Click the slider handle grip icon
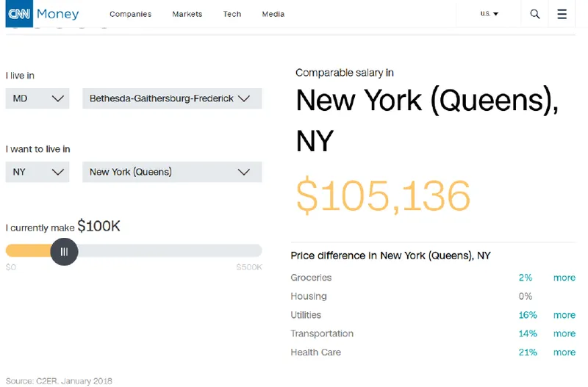The width and height of the screenshot is (588, 387). click(64, 252)
